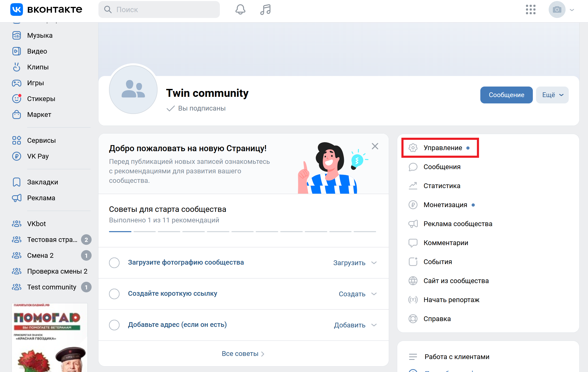Click the Статистика chart icon
The height and width of the screenshot is (372, 588).
(413, 186)
